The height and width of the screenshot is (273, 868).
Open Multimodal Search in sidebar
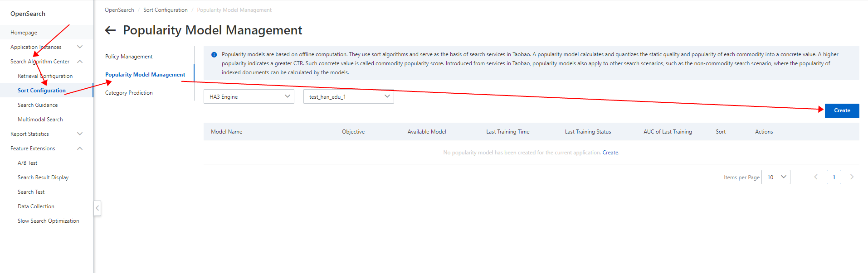click(x=40, y=120)
